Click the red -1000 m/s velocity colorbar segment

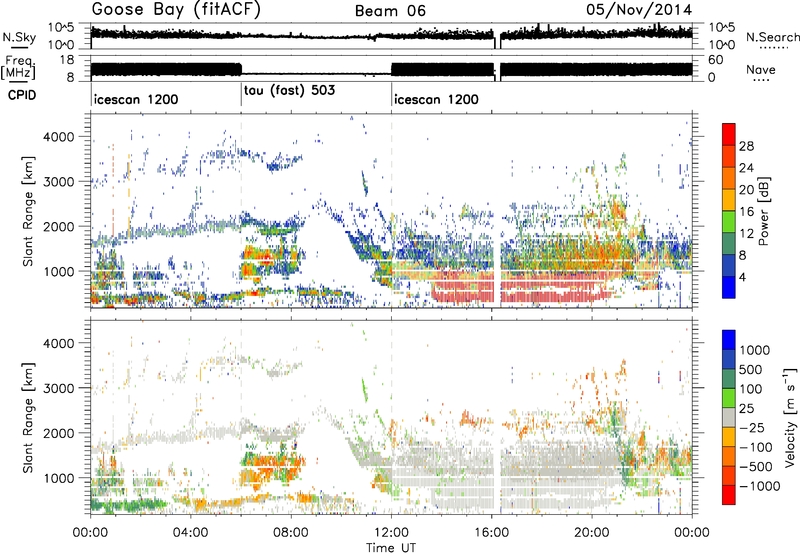(729, 495)
